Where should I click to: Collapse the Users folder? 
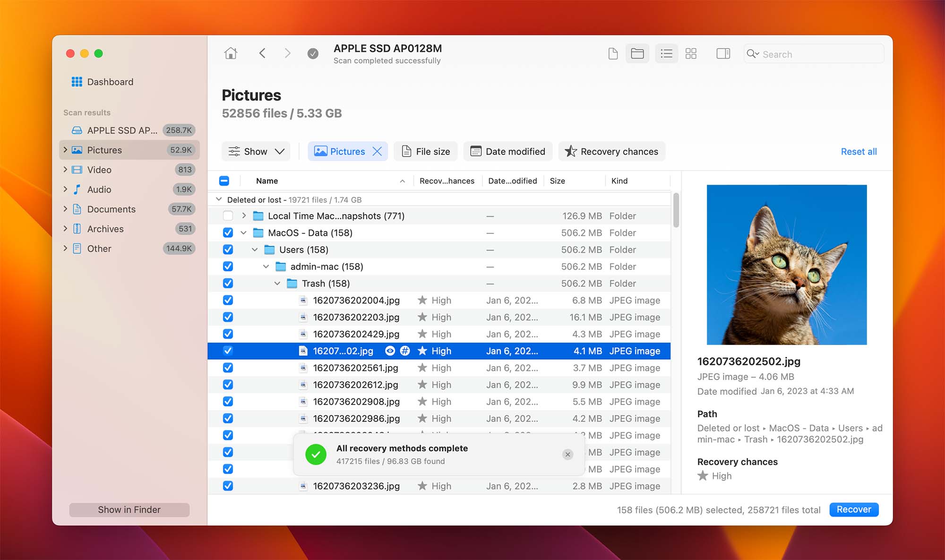click(x=255, y=250)
